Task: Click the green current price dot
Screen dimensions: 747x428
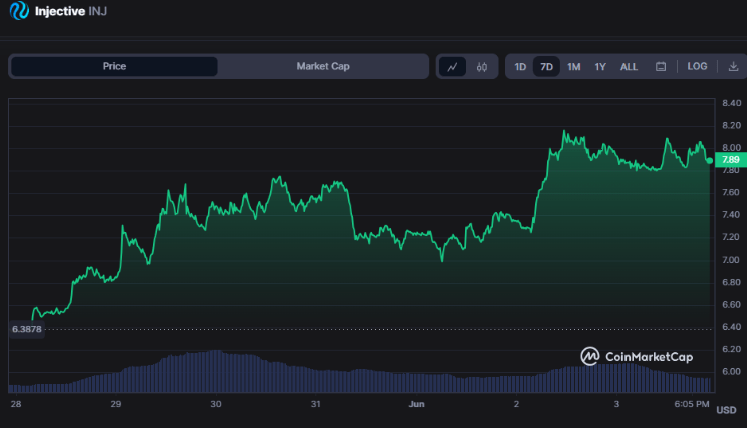Action: (710, 161)
